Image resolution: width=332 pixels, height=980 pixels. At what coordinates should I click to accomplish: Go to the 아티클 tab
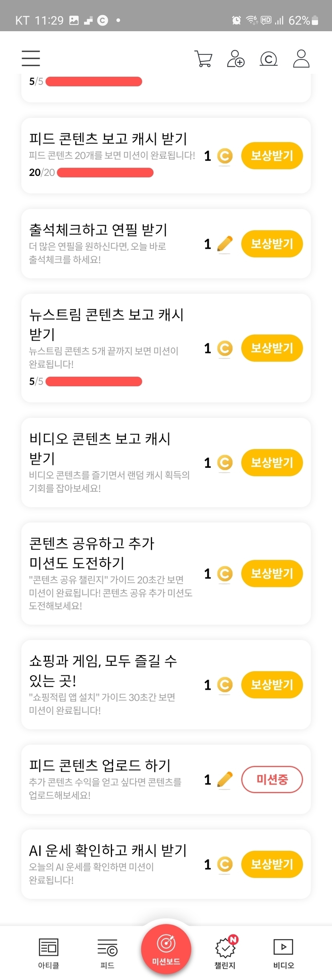coord(48,954)
